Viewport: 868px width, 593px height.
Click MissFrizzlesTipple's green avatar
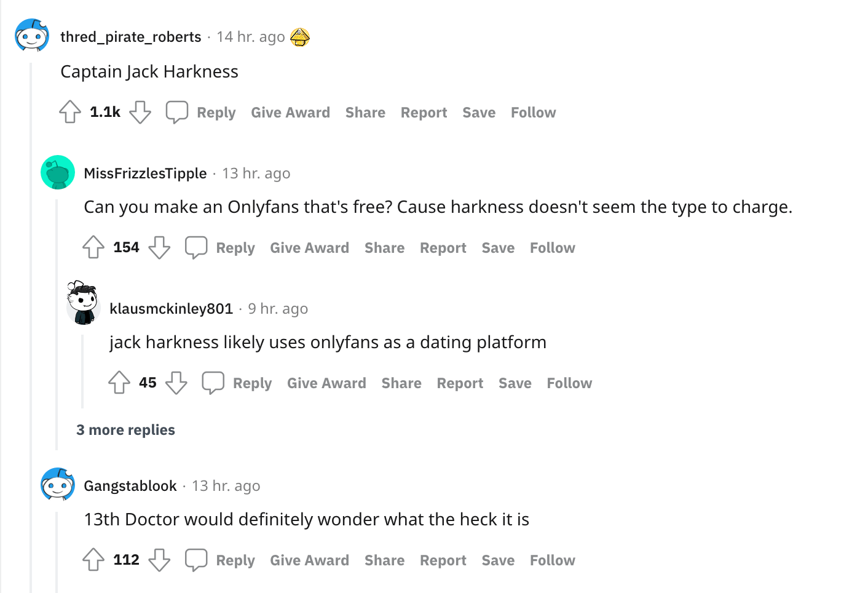[x=57, y=172]
